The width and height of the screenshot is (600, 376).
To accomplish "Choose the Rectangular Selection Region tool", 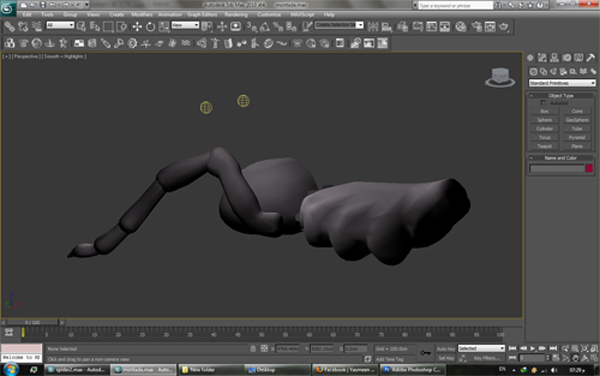I will [108, 27].
